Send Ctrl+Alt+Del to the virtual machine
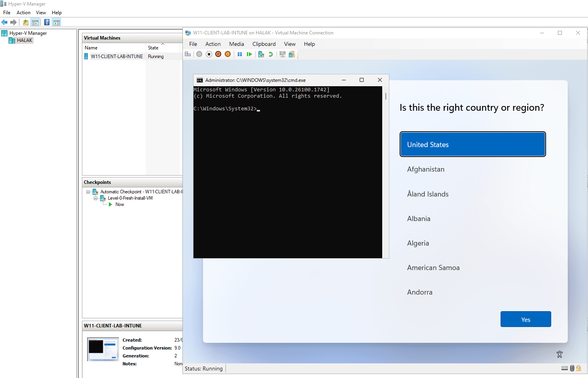The width and height of the screenshot is (588, 378). tap(188, 54)
